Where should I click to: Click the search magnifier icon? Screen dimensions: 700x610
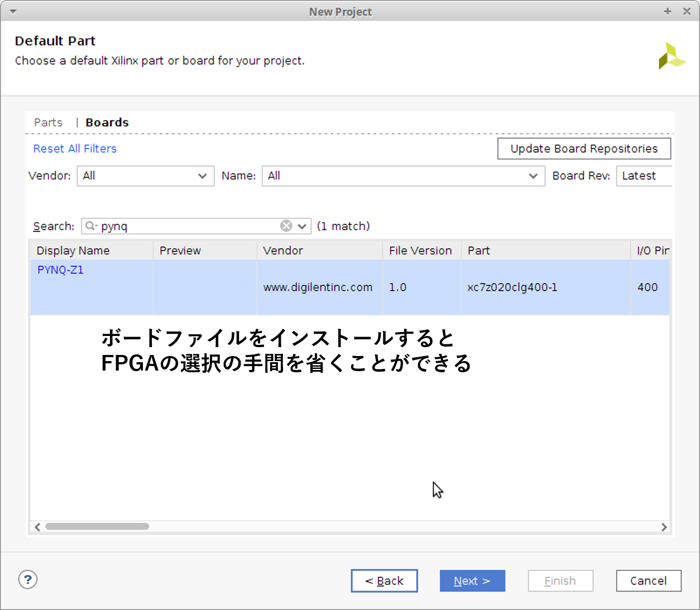(x=90, y=226)
